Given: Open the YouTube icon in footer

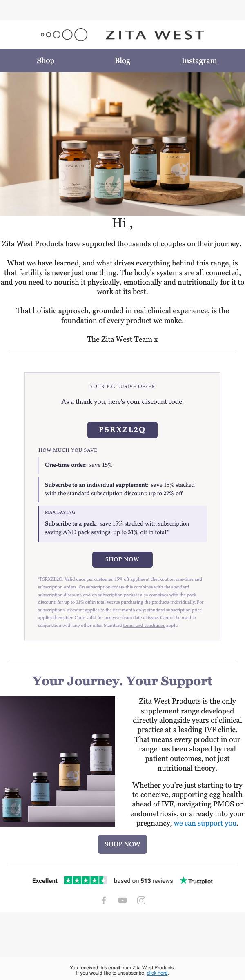Looking at the screenshot, I should click(x=122, y=900).
